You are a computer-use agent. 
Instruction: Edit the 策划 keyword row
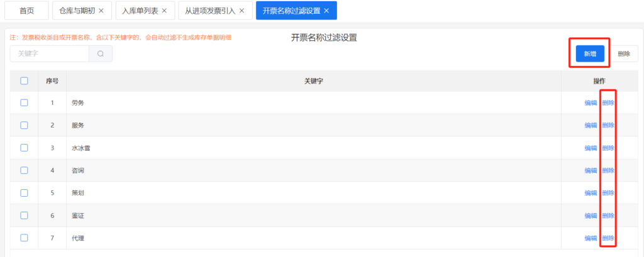click(591, 193)
